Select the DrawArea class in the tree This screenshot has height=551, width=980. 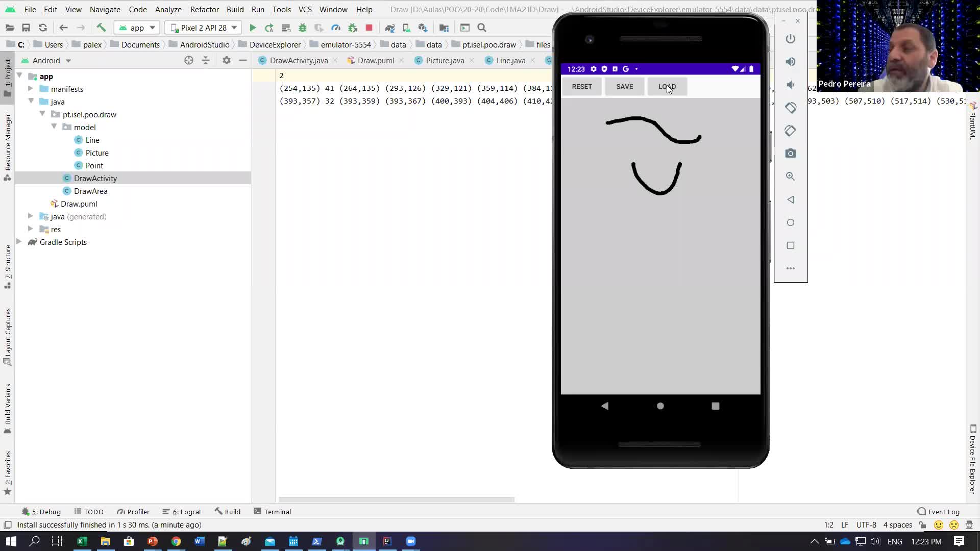[x=90, y=191]
